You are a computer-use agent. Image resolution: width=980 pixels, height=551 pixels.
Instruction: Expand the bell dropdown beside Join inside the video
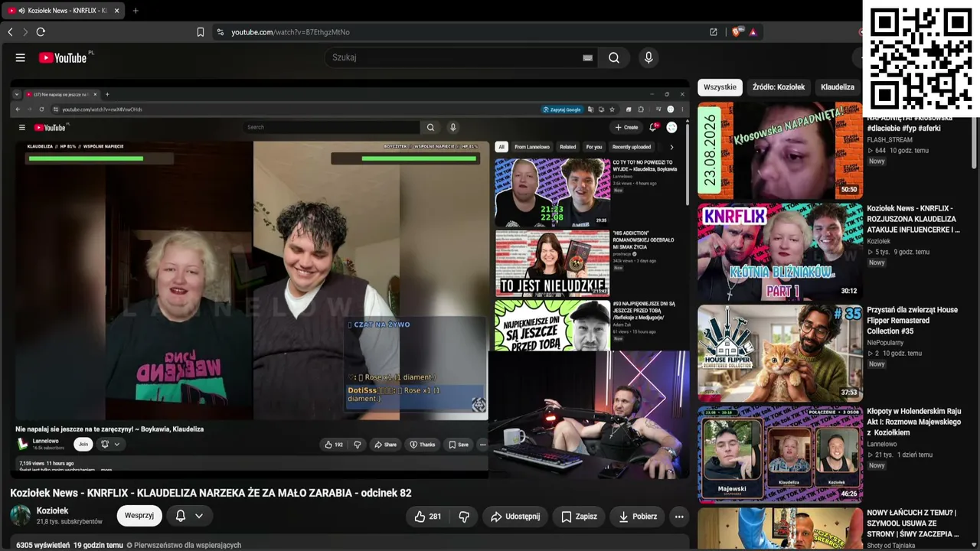coord(116,445)
